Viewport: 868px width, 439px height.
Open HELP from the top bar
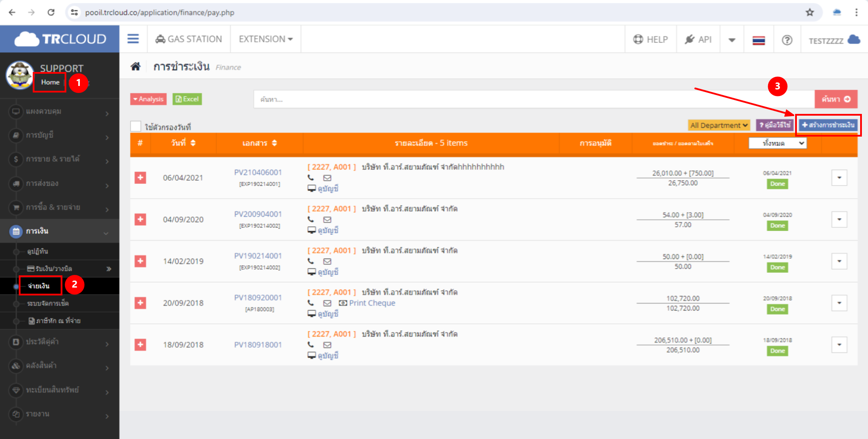pos(650,40)
